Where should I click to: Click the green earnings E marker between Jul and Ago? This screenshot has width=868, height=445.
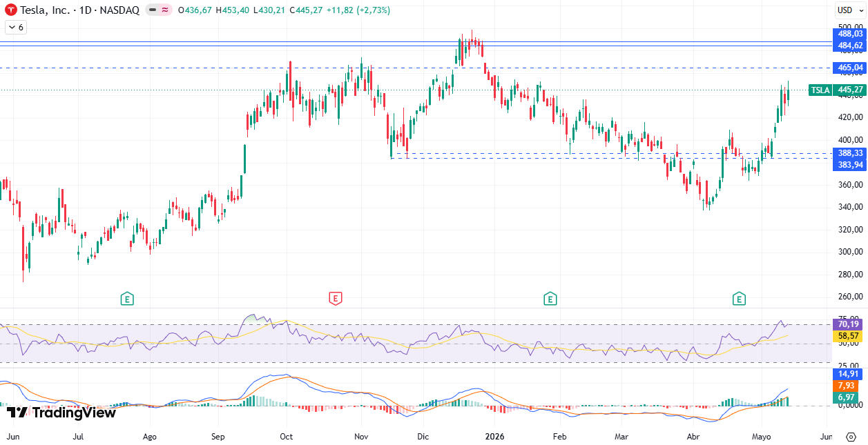(127, 299)
